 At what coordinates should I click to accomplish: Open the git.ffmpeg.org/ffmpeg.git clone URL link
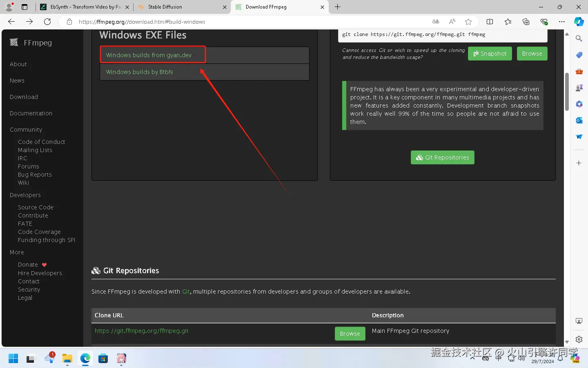pyautogui.click(x=142, y=331)
